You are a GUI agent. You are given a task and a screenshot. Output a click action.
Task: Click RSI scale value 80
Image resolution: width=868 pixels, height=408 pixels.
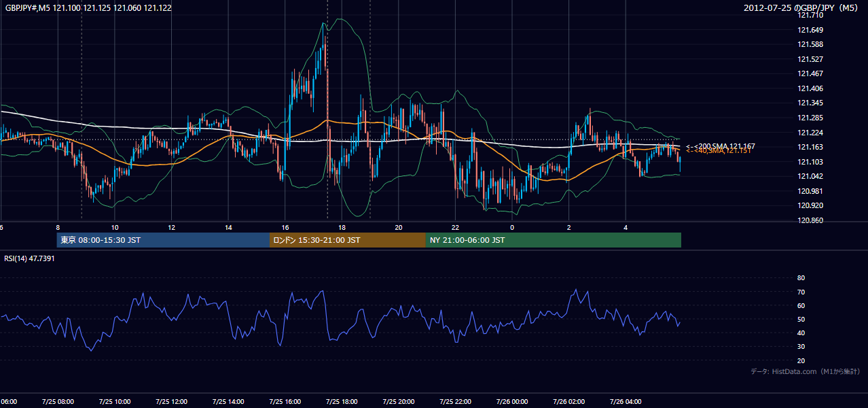(x=801, y=278)
